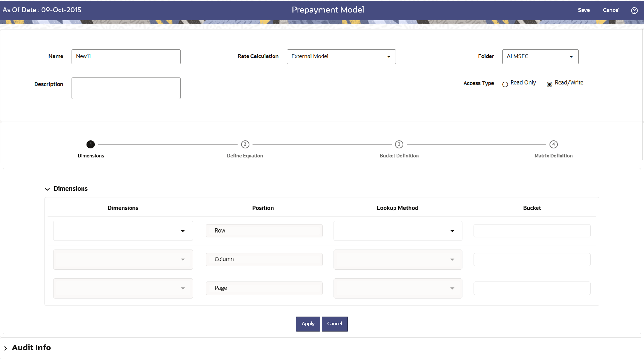The image size is (644, 359).
Task: Select the Read/Write access type
Action: tap(549, 84)
